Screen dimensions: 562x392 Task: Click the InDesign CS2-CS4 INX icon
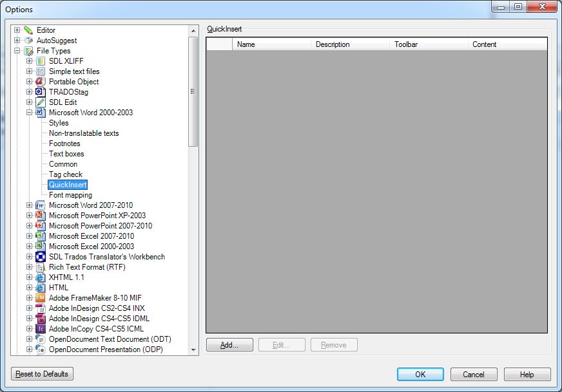point(41,308)
